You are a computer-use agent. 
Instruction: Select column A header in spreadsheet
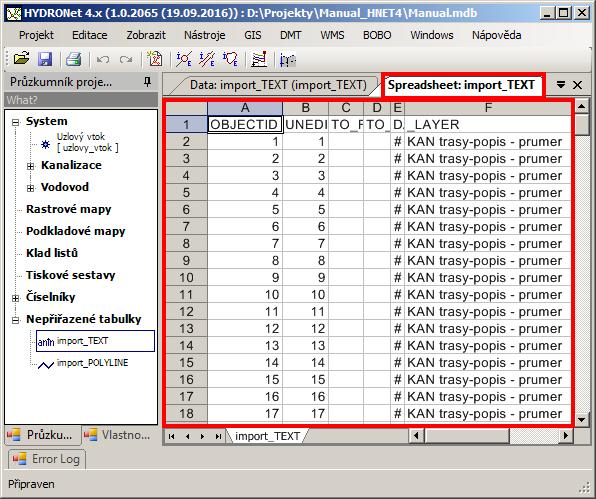tap(245, 108)
